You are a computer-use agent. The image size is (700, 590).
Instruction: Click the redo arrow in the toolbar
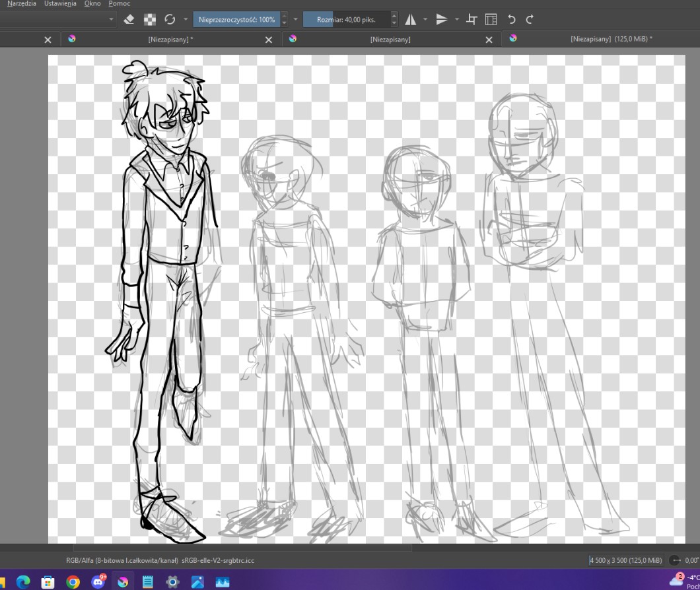coord(530,20)
